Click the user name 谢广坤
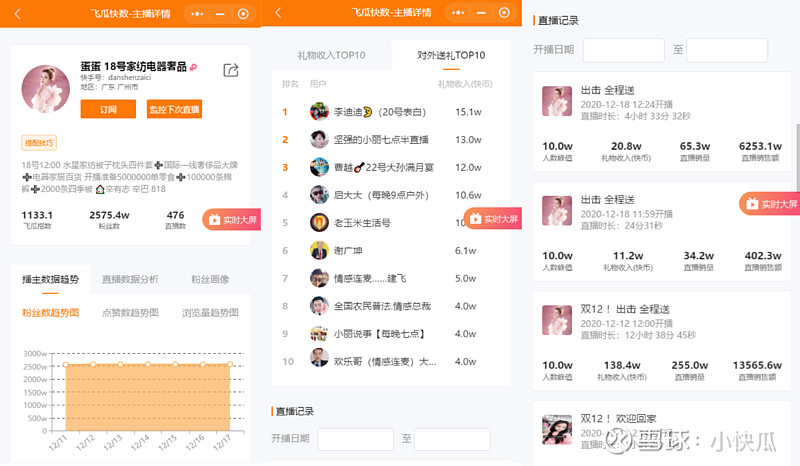 tap(348, 251)
